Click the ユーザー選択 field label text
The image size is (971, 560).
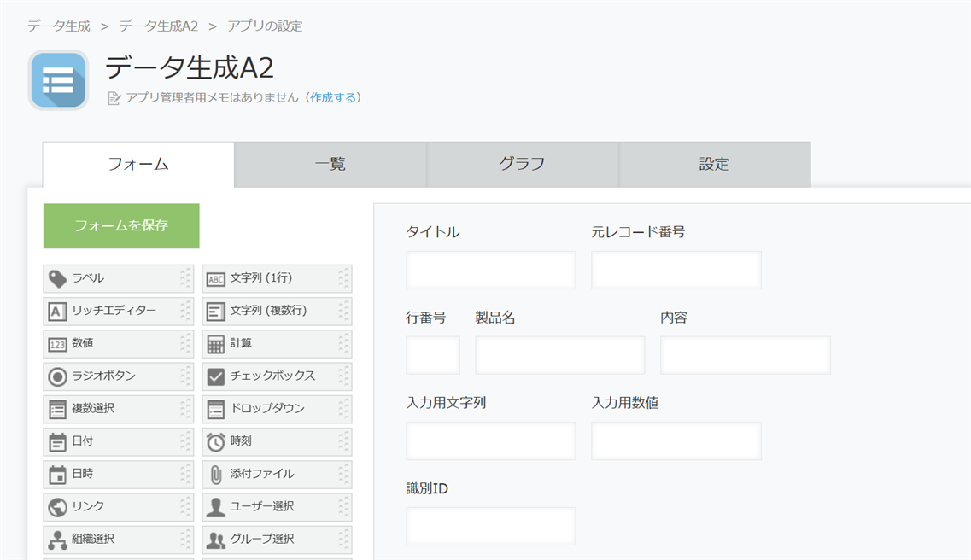pyautogui.click(x=262, y=506)
